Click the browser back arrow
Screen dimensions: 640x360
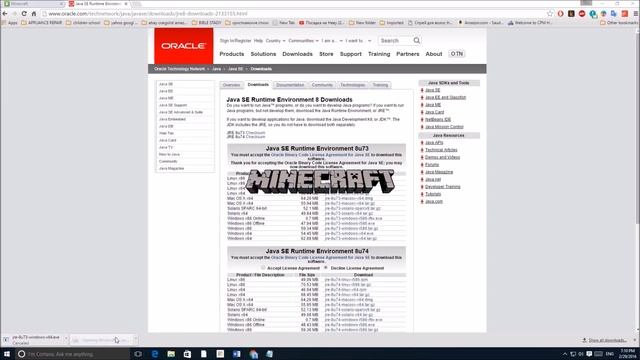(5, 14)
